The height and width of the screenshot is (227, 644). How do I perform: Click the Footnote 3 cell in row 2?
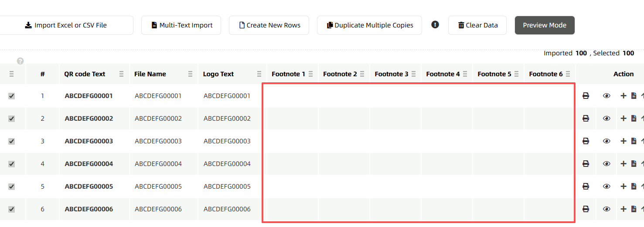pyautogui.click(x=395, y=119)
